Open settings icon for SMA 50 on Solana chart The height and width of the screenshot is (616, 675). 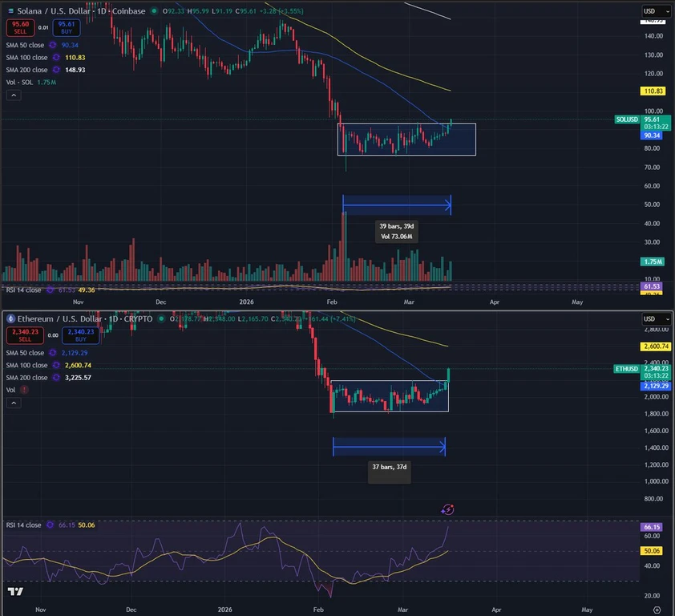click(53, 45)
